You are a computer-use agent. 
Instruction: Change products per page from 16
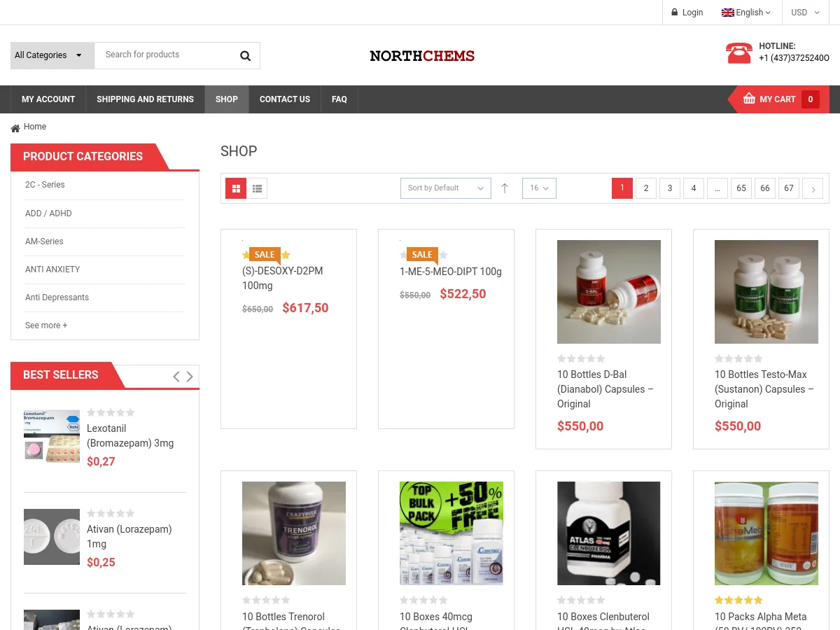[539, 188]
